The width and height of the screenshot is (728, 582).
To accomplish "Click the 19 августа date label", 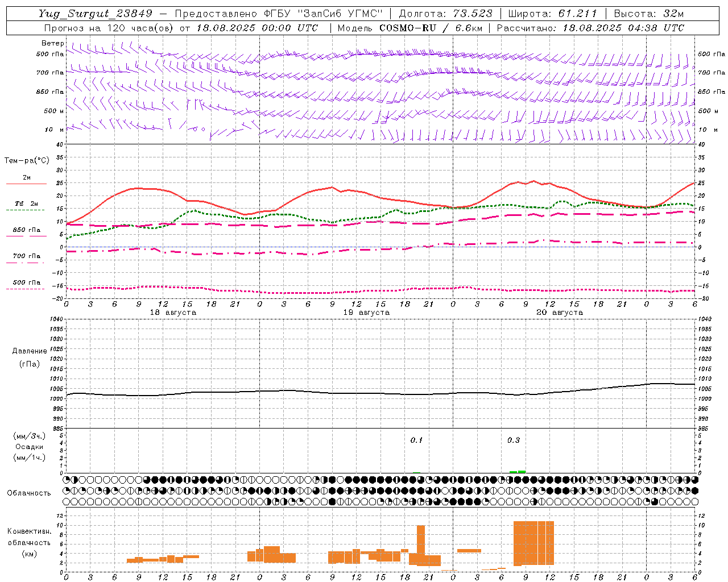I will pos(366,313).
